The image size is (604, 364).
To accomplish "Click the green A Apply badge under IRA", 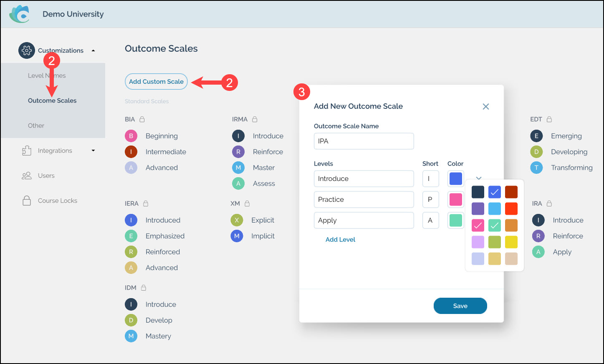I will (538, 252).
